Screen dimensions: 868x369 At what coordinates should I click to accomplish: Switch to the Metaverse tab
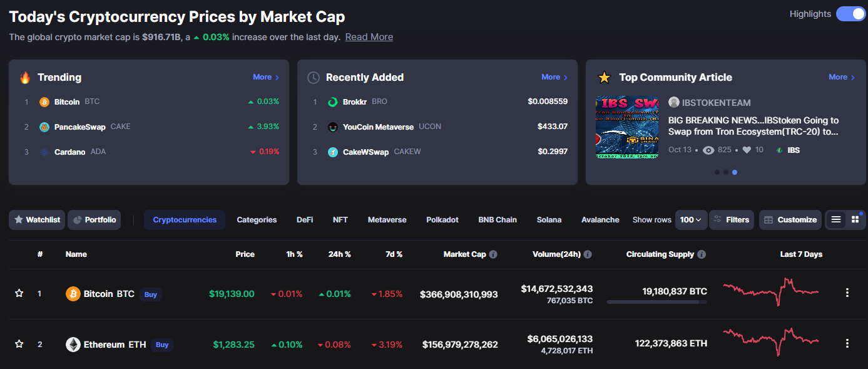pyautogui.click(x=387, y=220)
